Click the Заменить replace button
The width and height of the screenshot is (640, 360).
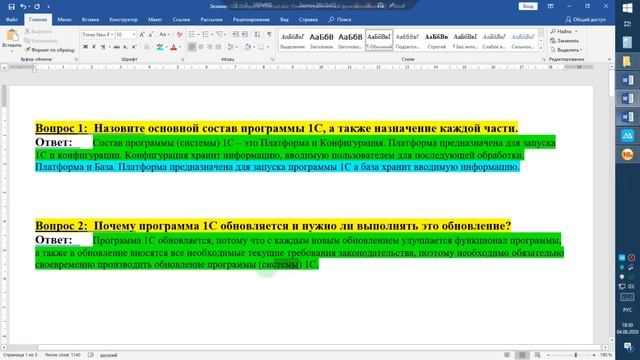point(564,40)
